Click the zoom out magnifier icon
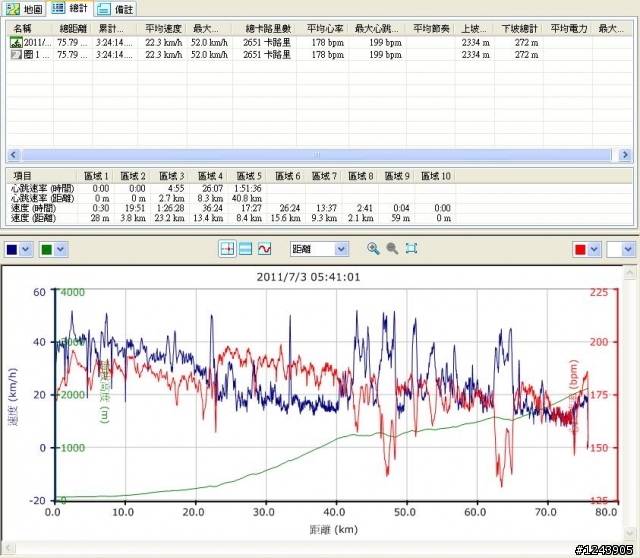Image resolution: width=640 pixels, height=558 pixels. pos(392,248)
